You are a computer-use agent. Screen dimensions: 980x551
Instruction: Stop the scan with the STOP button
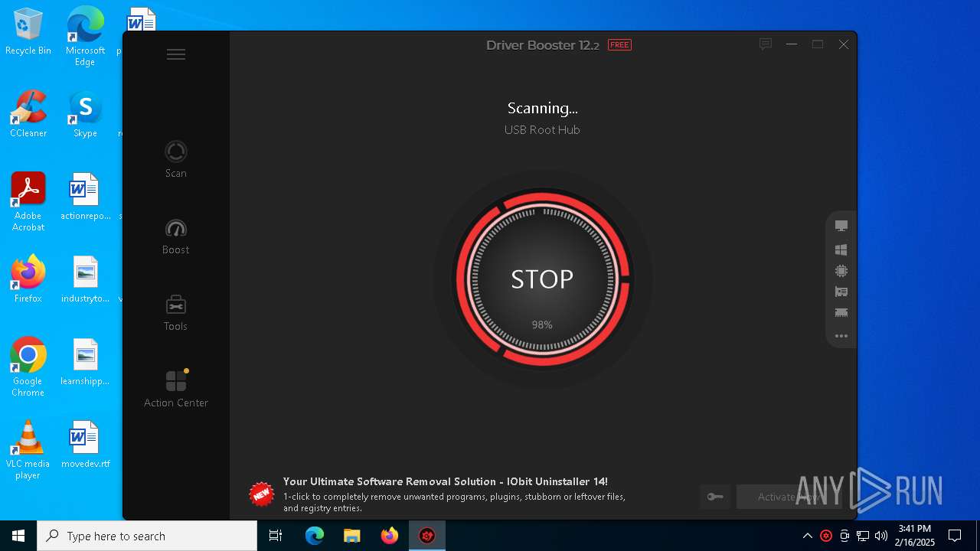(542, 279)
